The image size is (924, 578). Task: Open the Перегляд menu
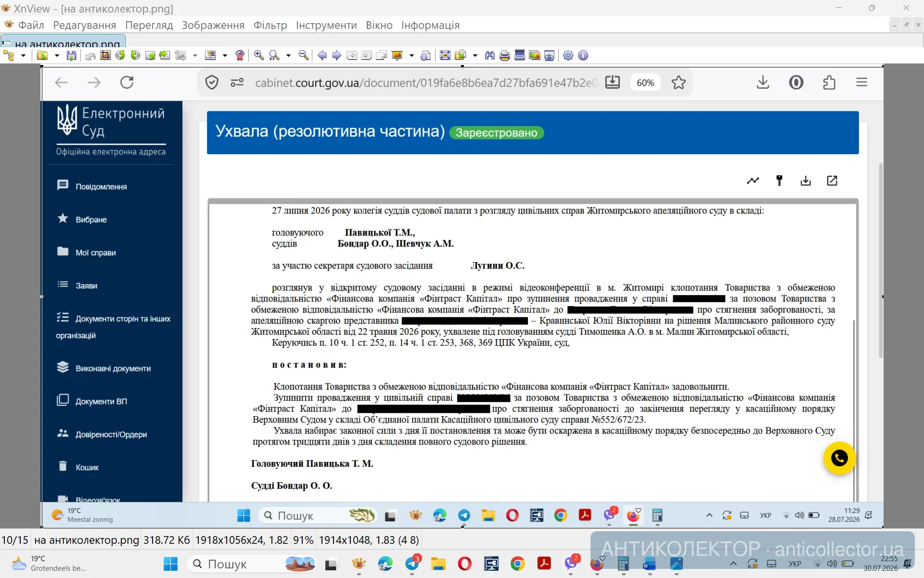(149, 25)
